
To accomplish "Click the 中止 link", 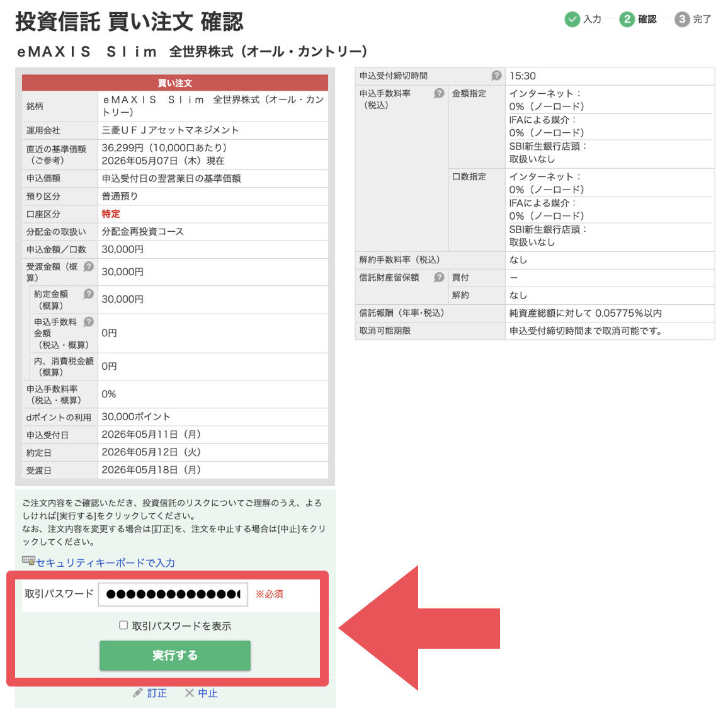I will [x=208, y=693].
